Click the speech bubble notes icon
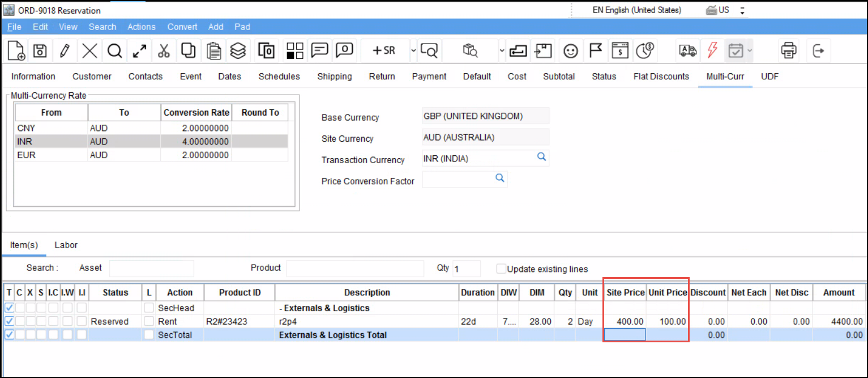Viewport: 868px width, 378px height. (x=320, y=50)
